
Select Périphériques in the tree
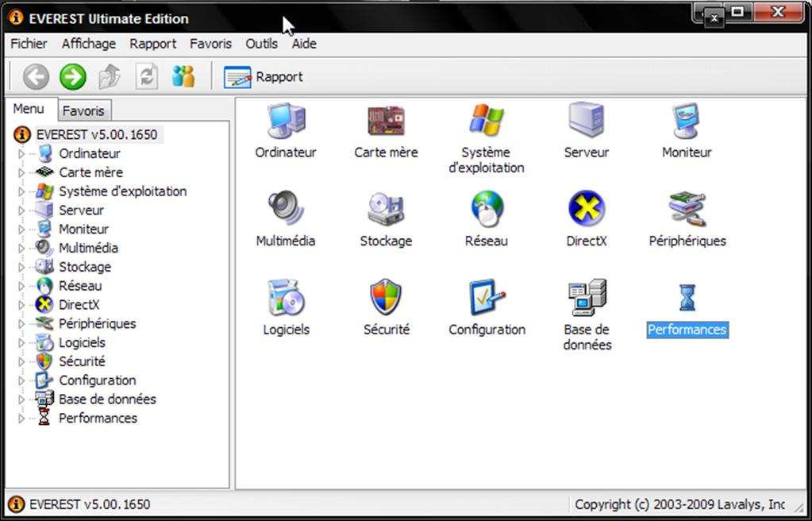[98, 324]
